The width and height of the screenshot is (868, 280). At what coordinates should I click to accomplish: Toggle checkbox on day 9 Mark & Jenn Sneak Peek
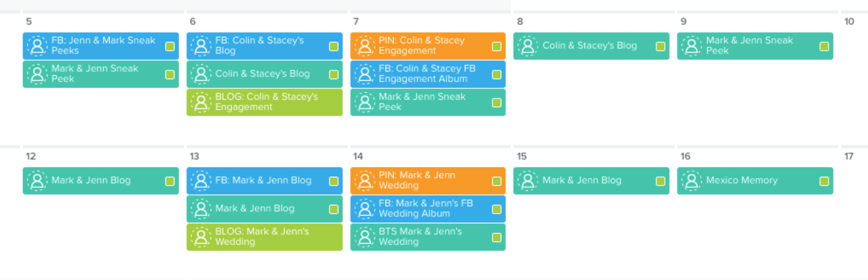click(824, 46)
